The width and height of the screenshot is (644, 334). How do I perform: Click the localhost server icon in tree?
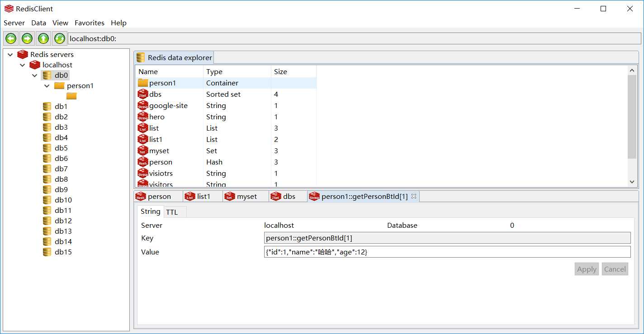tap(35, 65)
